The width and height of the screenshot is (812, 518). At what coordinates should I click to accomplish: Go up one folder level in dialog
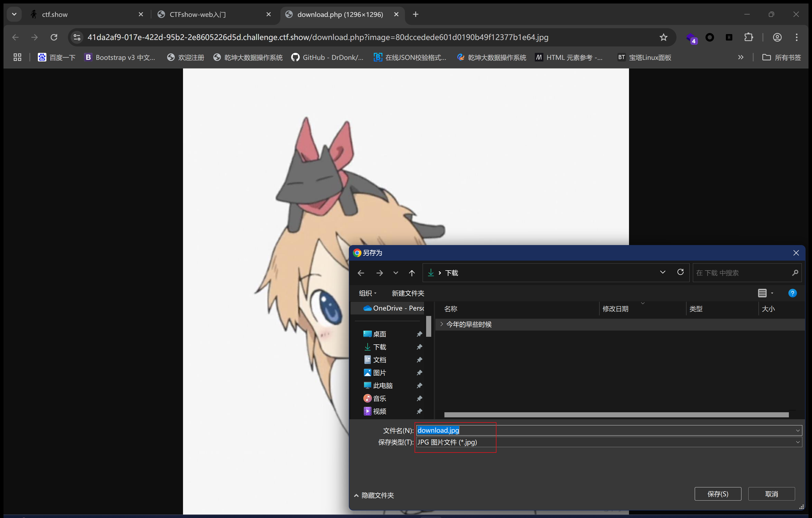412,273
